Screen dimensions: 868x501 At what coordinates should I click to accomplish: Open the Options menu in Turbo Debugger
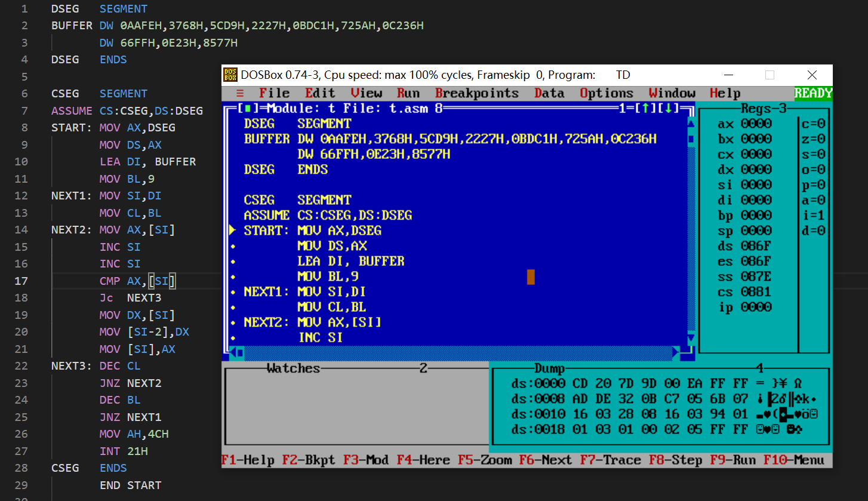607,93
